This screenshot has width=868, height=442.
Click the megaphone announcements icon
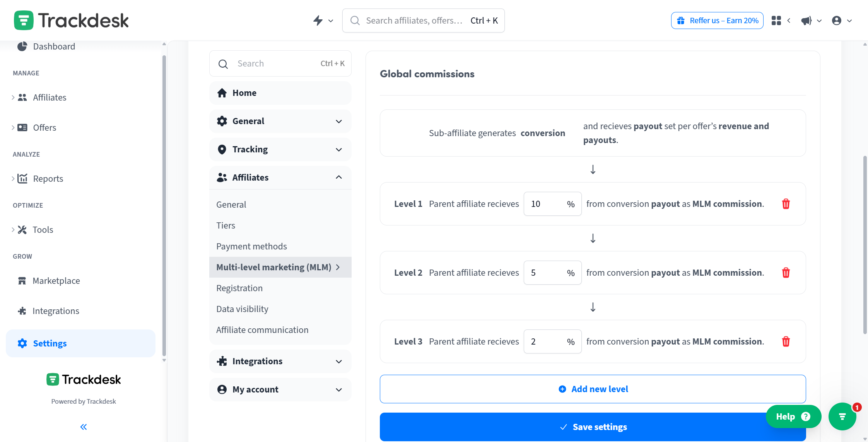click(806, 20)
